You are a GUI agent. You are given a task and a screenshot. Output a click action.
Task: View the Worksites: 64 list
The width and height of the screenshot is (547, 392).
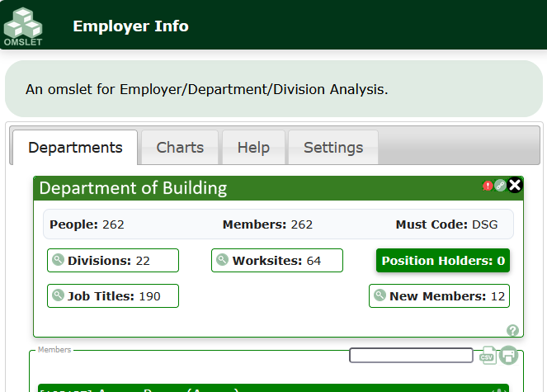pyautogui.click(x=277, y=261)
